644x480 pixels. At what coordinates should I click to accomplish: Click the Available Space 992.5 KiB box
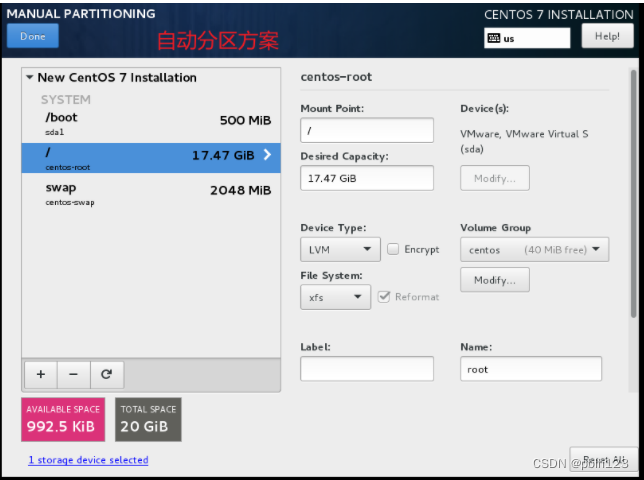pyautogui.click(x=63, y=419)
